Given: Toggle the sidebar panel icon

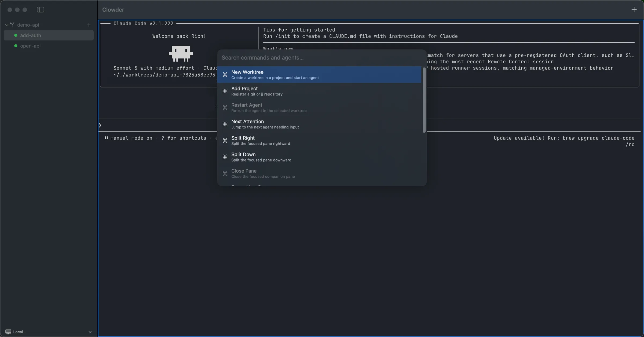Looking at the screenshot, I should pos(40,10).
